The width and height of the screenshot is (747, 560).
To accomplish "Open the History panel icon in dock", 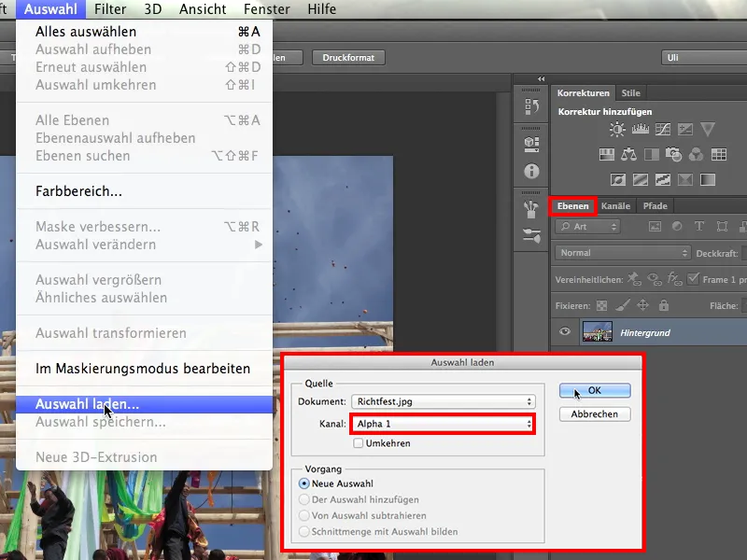I will (531, 106).
